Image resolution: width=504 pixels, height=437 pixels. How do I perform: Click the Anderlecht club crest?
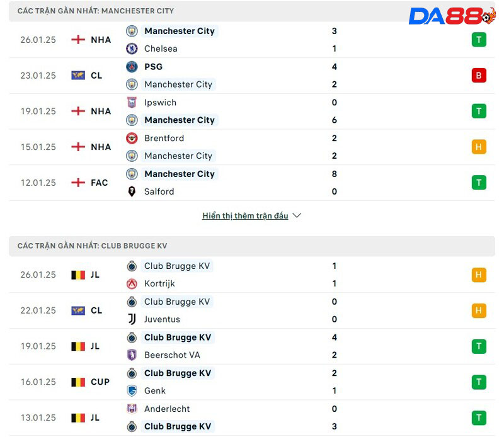tap(132, 409)
